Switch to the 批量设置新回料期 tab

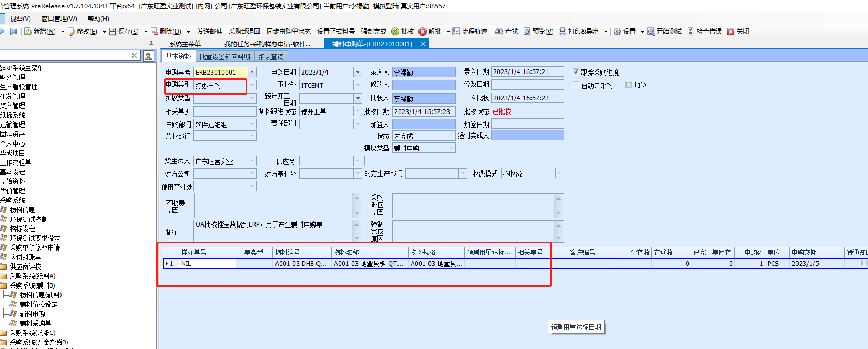(224, 57)
